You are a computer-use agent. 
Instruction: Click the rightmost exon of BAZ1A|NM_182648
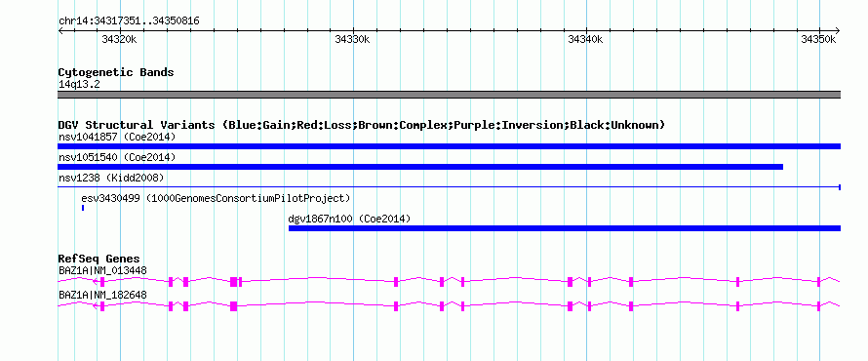pos(818,306)
